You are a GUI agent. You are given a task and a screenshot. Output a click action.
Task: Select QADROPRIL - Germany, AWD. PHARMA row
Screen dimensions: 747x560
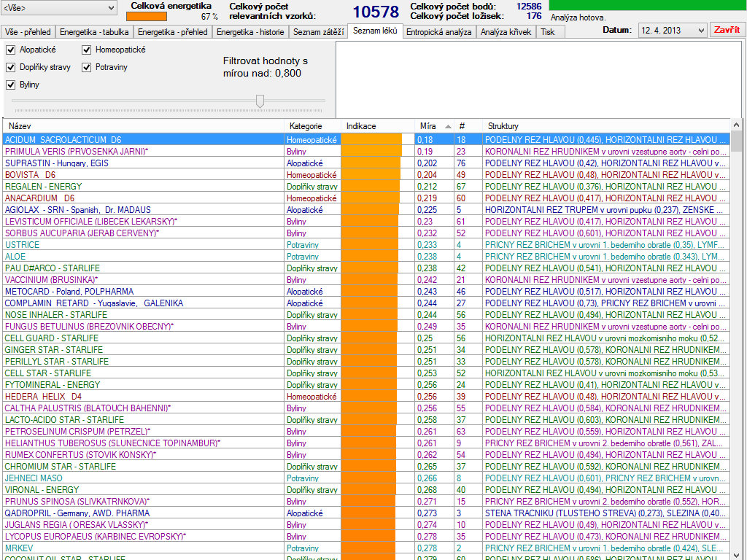[x=366, y=513]
